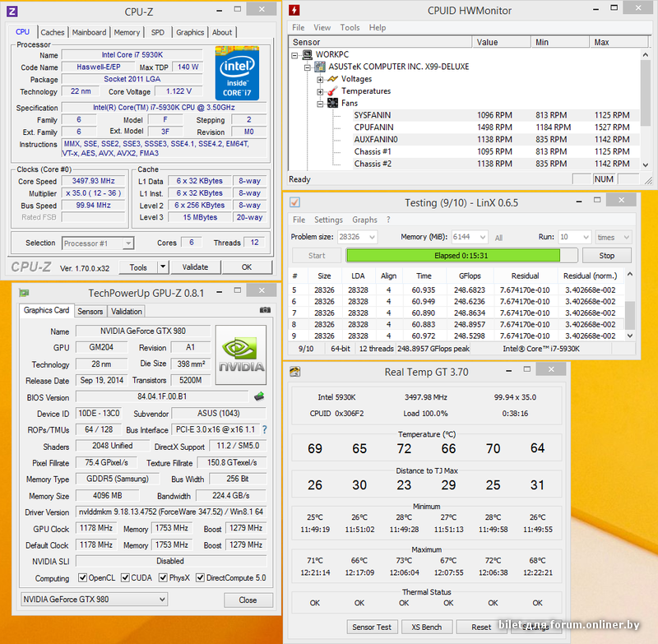Click the GFlops column header in LinX
Image resolution: width=658 pixels, height=644 pixels.
pyautogui.click(x=470, y=276)
